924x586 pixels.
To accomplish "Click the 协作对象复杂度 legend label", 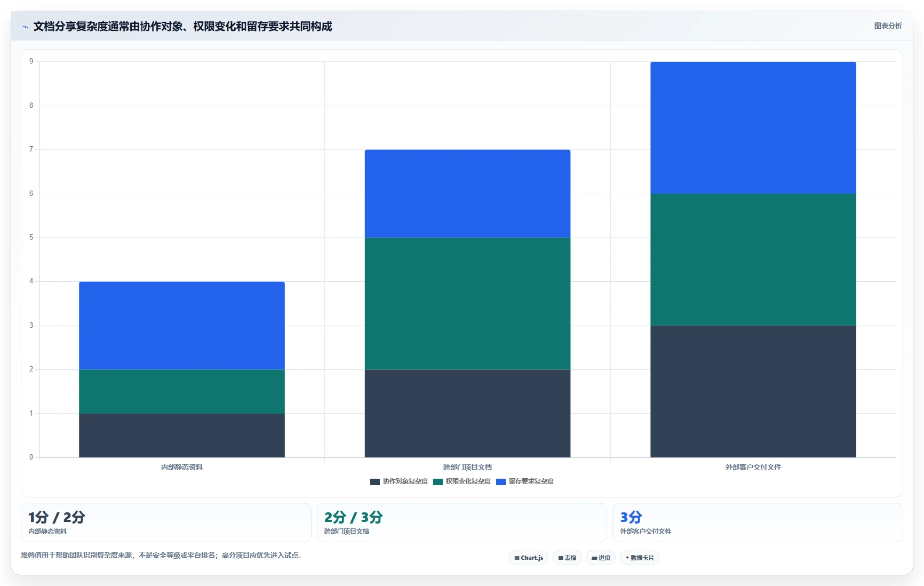I will [405, 481].
